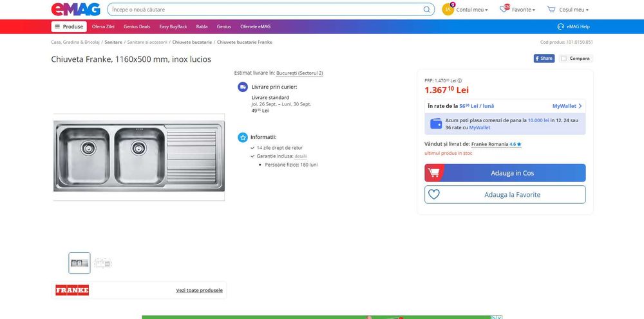The image size is (644, 319).
Task: Go to Casa, Gradina & Bricolaj breadcrumb
Action: click(x=75, y=42)
